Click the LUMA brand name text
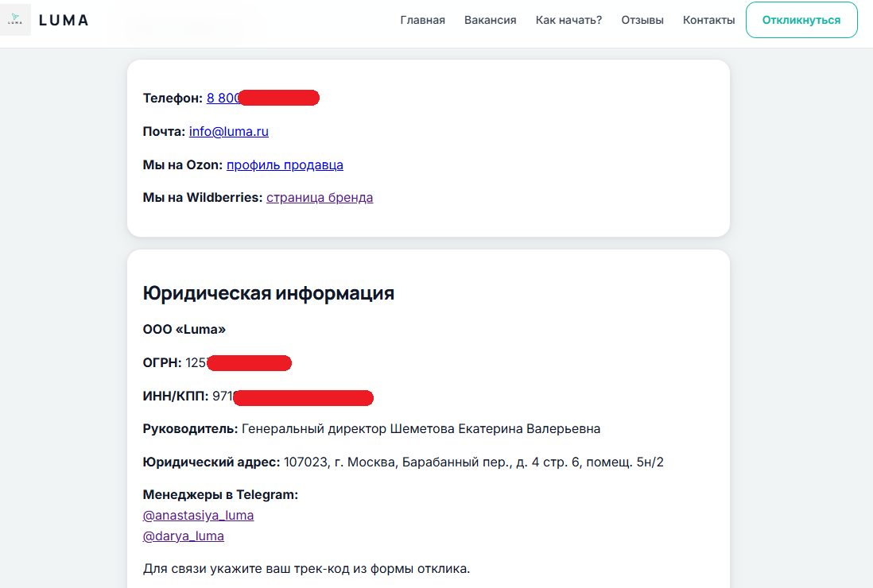This screenshot has width=873, height=588. (x=64, y=21)
